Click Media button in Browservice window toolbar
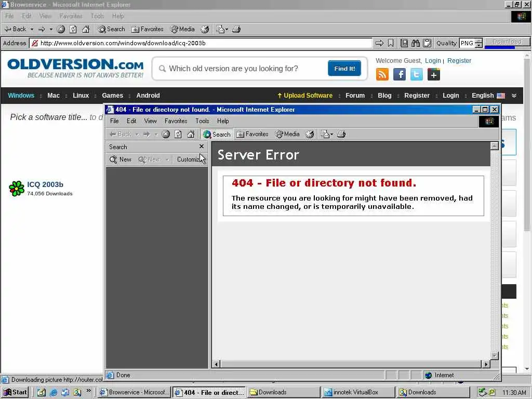 (x=182, y=29)
